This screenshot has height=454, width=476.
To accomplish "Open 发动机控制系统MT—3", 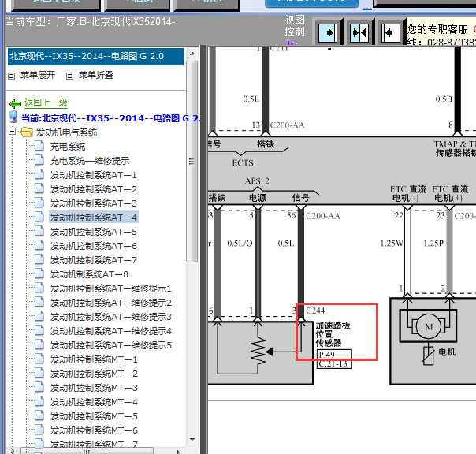I will point(94,388).
